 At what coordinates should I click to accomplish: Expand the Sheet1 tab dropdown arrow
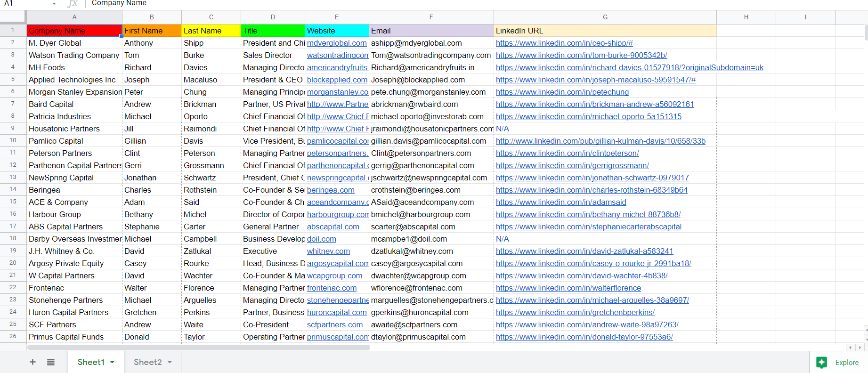113,362
